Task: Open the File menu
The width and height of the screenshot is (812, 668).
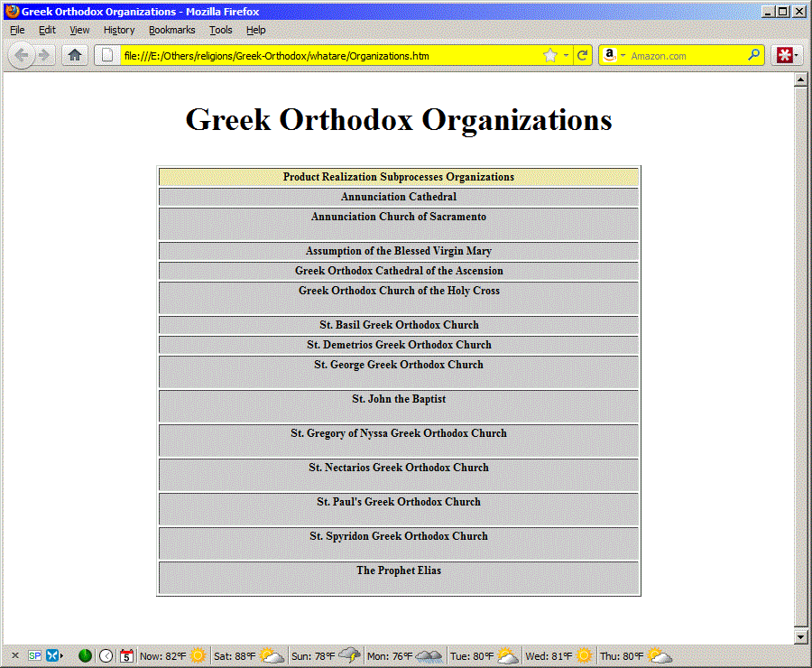Action: 17,30
